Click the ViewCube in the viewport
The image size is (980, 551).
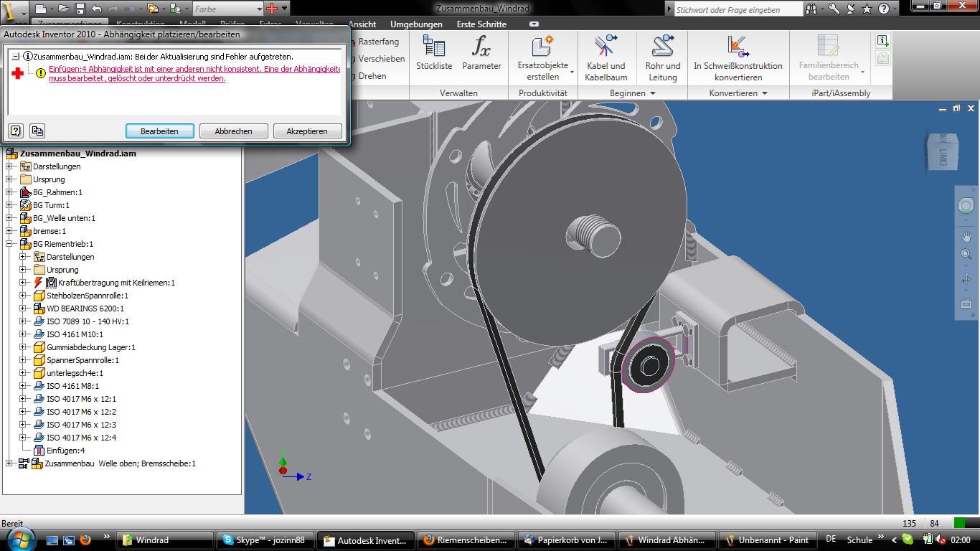pyautogui.click(x=941, y=149)
